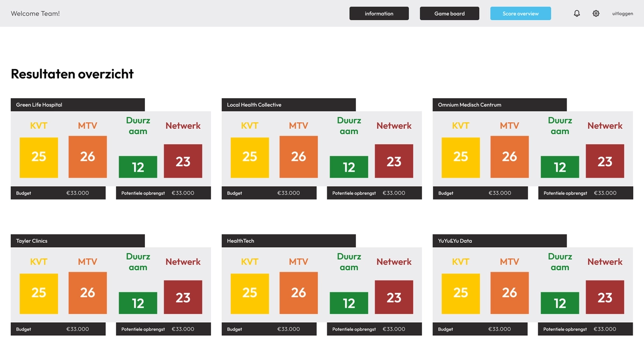Click green Duurzaam score box in Omnium Medisch Centrum
Viewport: 644px width, 362px height.
tap(560, 167)
